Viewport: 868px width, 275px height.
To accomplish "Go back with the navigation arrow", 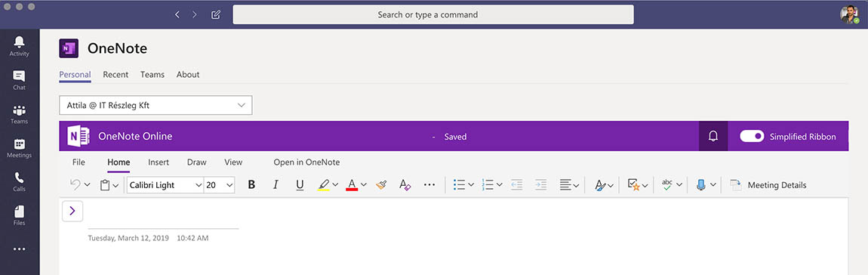I will [177, 14].
